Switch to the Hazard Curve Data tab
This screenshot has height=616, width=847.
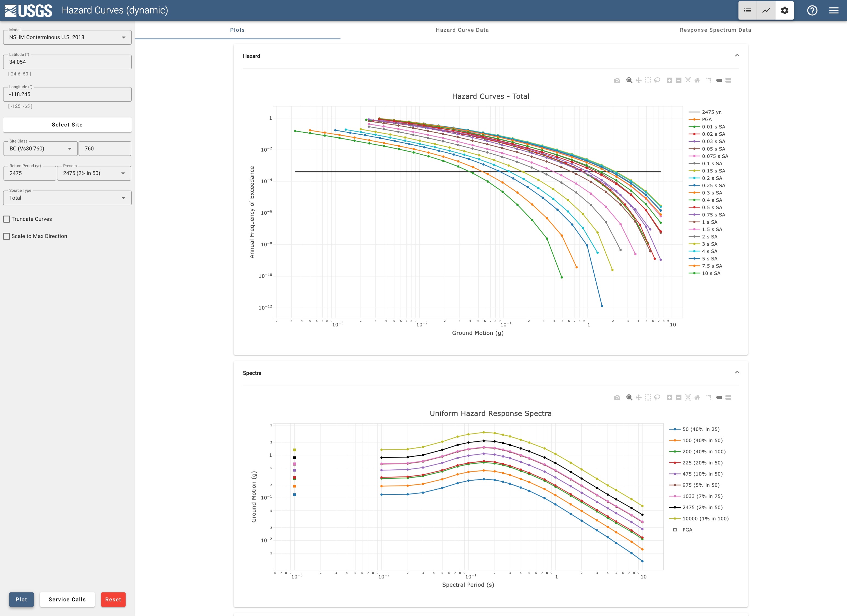(x=462, y=30)
